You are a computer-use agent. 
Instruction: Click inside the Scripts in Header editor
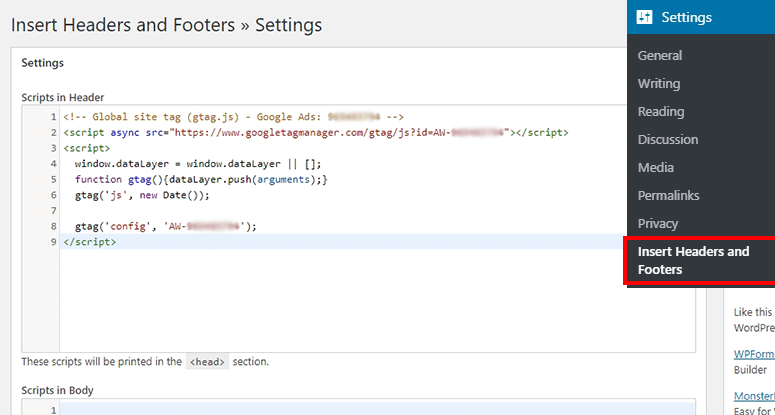(358, 228)
